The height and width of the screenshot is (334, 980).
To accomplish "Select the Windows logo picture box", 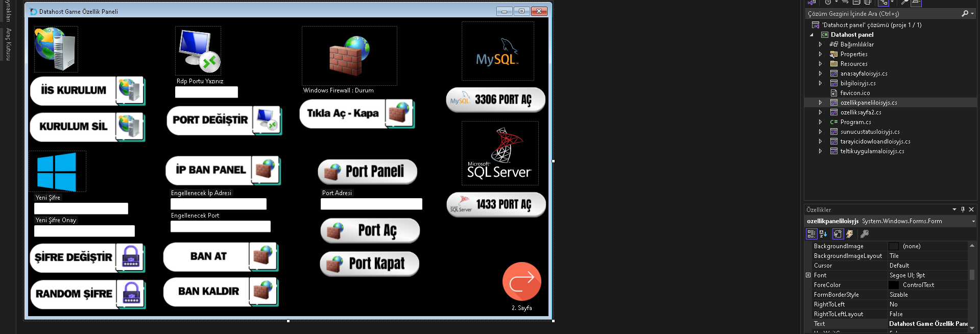I will (x=57, y=171).
